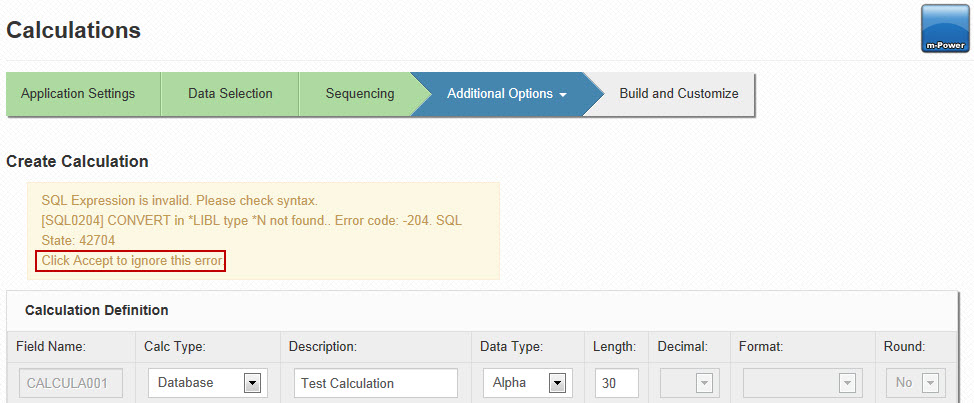Click the Data Type dropdown arrow
The image size is (974, 403).
[557, 383]
